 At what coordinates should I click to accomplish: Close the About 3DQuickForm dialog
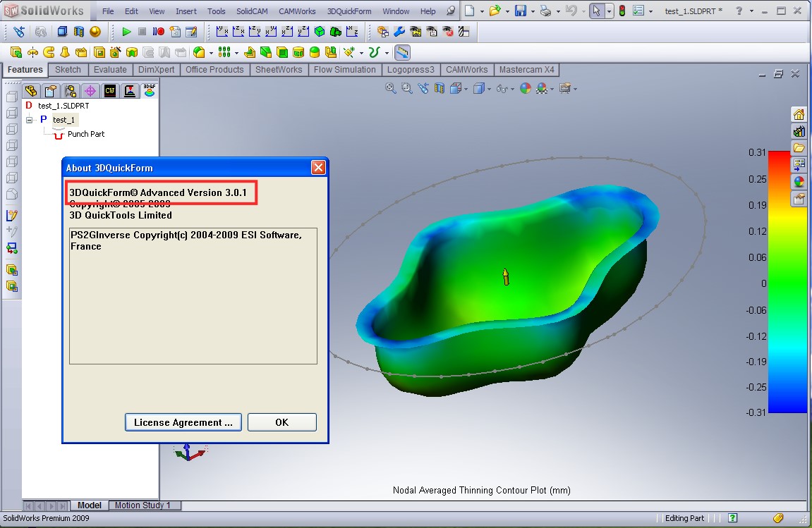(x=318, y=167)
